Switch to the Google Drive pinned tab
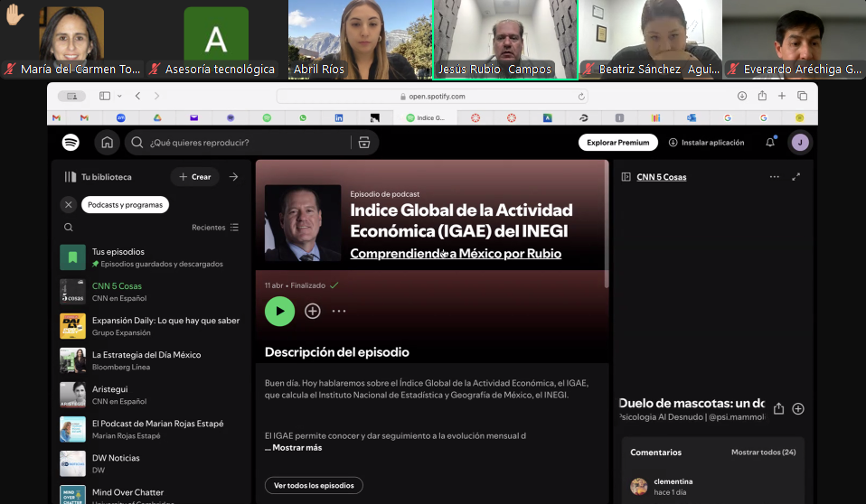This screenshot has width=866, height=504. pos(157,117)
